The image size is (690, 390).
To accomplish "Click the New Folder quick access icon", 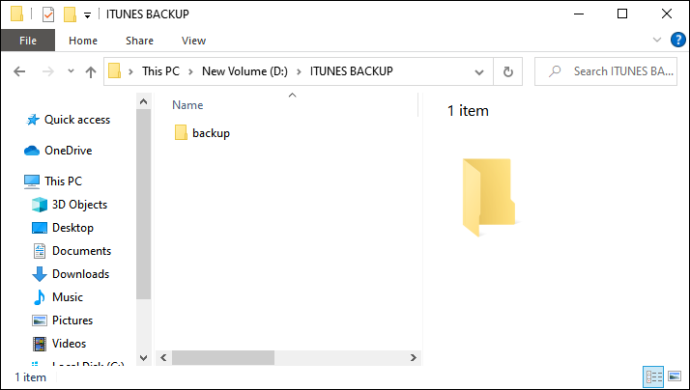I will pos(70,15).
